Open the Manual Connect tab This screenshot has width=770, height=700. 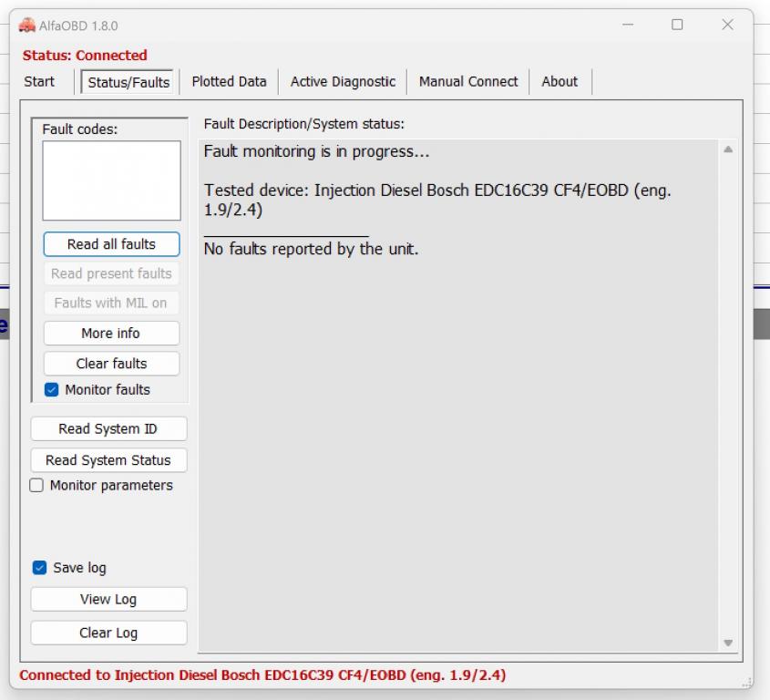pos(468,81)
